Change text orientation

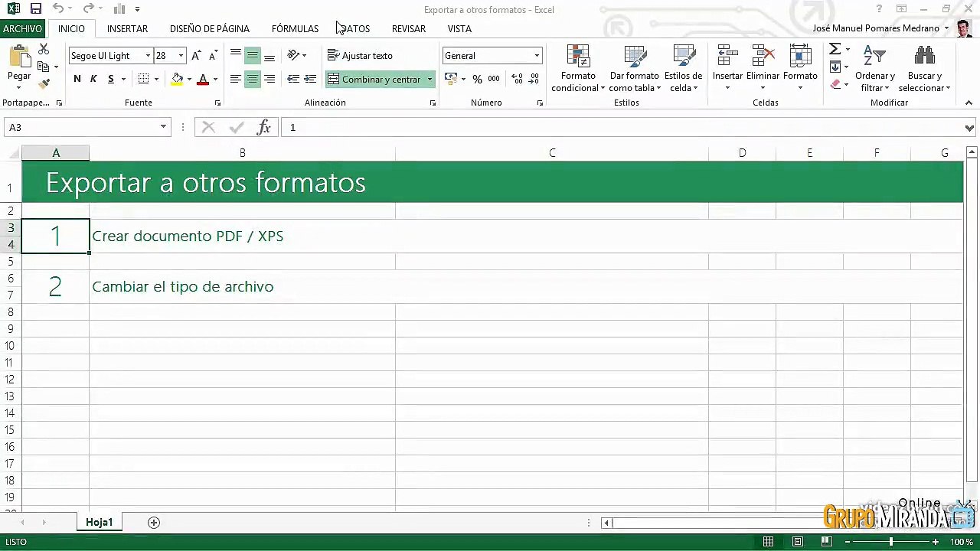pyautogui.click(x=293, y=55)
